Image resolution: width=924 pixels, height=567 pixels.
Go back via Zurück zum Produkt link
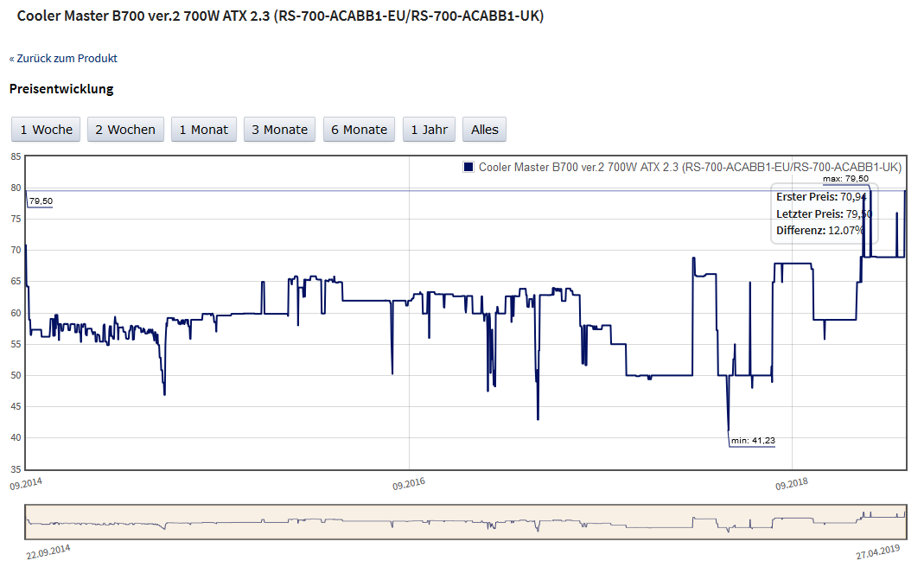click(63, 59)
